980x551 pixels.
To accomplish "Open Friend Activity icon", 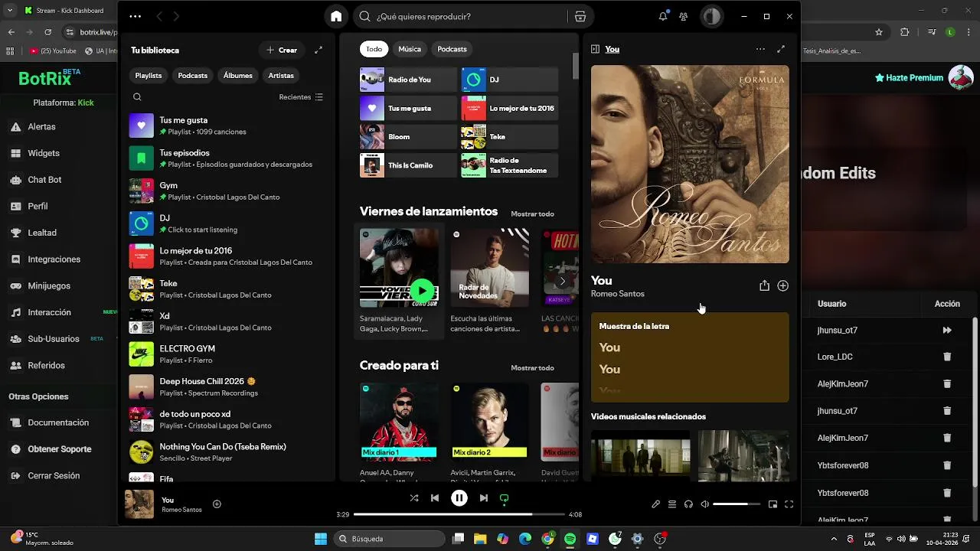I will (684, 16).
